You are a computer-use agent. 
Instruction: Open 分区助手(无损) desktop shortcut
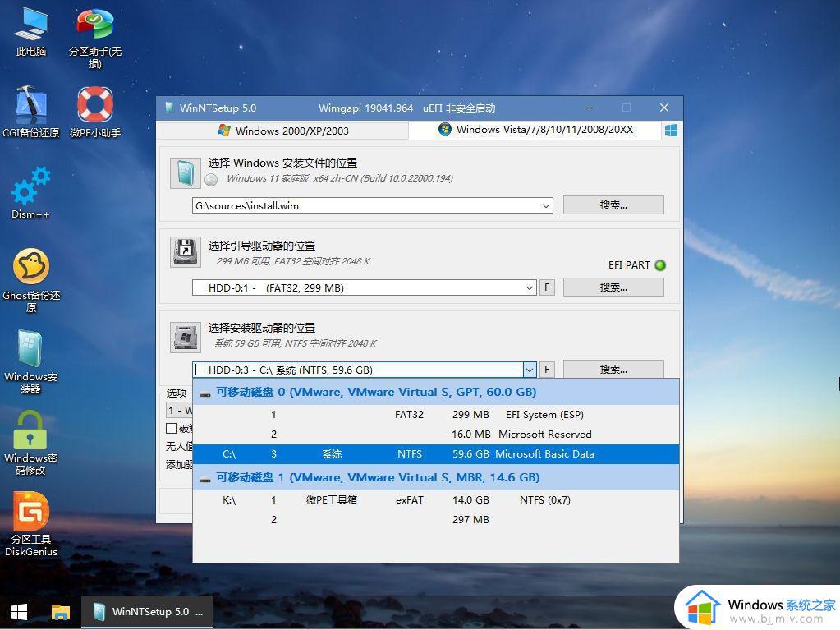pyautogui.click(x=94, y=38)
